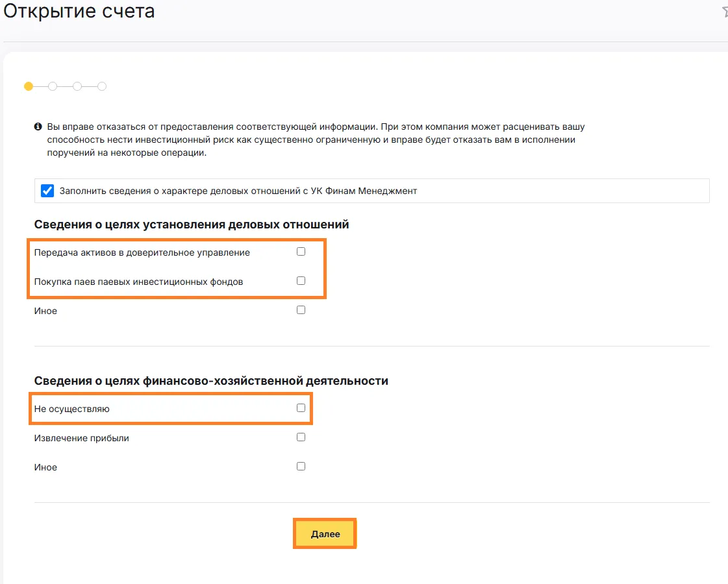Check the Извлечение прибыли option
Viewport: 728px width, 584px height.
[x=301, y=437]
